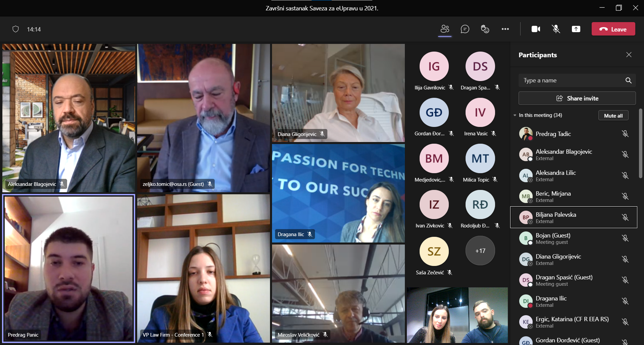Select Bojan (Guest) participant row
The height and width of the screenshot is (345, 644).
point(574,238)
